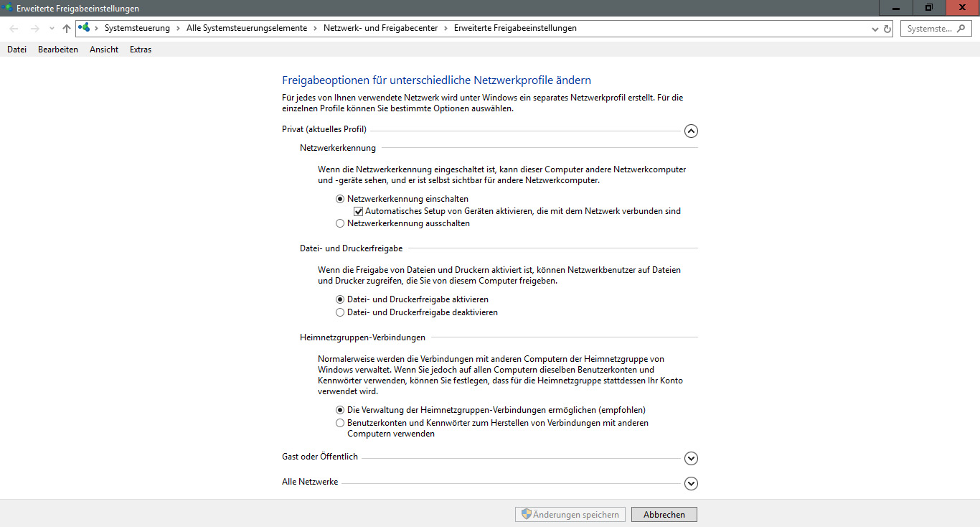Restore down the window
This screenshot has width=980, height=527.
(x=929, y=7)
